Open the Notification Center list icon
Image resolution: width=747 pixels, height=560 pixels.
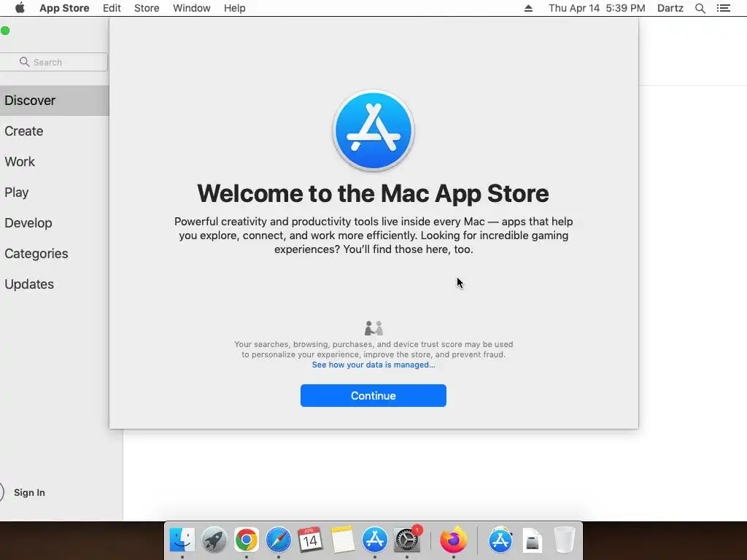(723, 8)
